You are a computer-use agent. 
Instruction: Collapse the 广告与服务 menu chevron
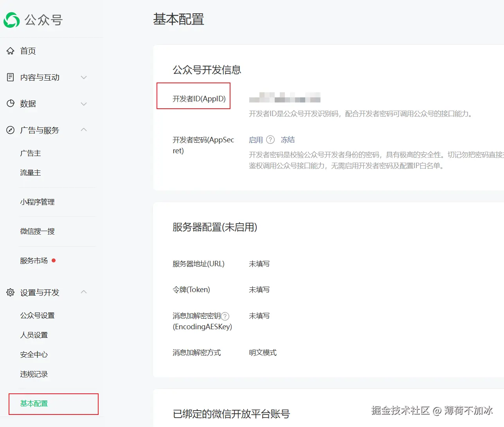pyautogui.click(x=84, y=129)
